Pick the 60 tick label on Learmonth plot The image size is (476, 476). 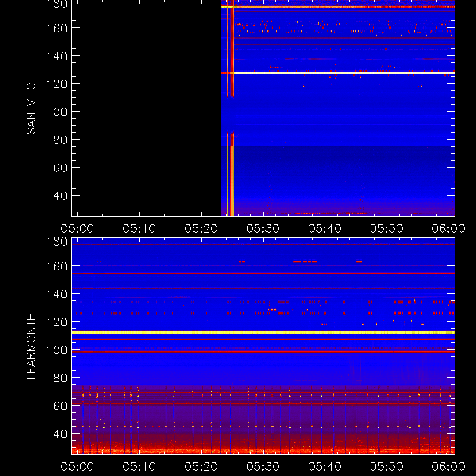pyautogui.click(x=60, y=406)
